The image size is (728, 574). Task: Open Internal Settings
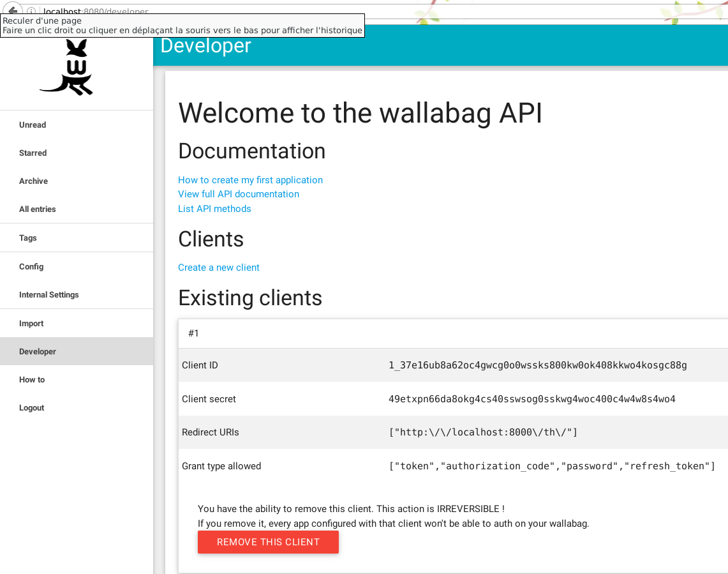(49, 294)
